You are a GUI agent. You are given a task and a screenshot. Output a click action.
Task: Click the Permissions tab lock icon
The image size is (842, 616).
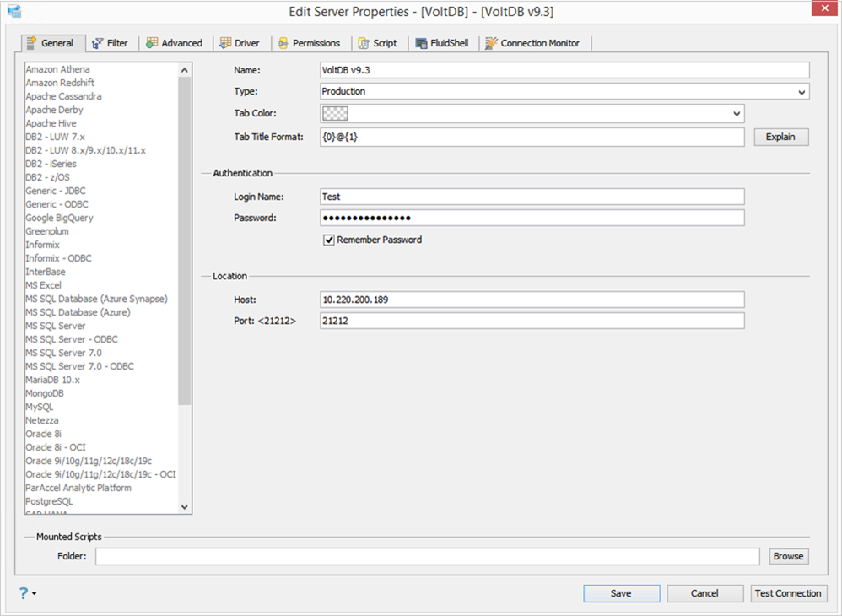(283, 44)
